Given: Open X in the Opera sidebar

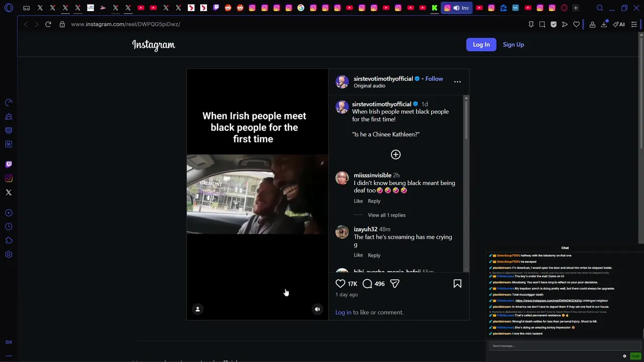Looking at the screenshot, I should (x=9, y=193).
